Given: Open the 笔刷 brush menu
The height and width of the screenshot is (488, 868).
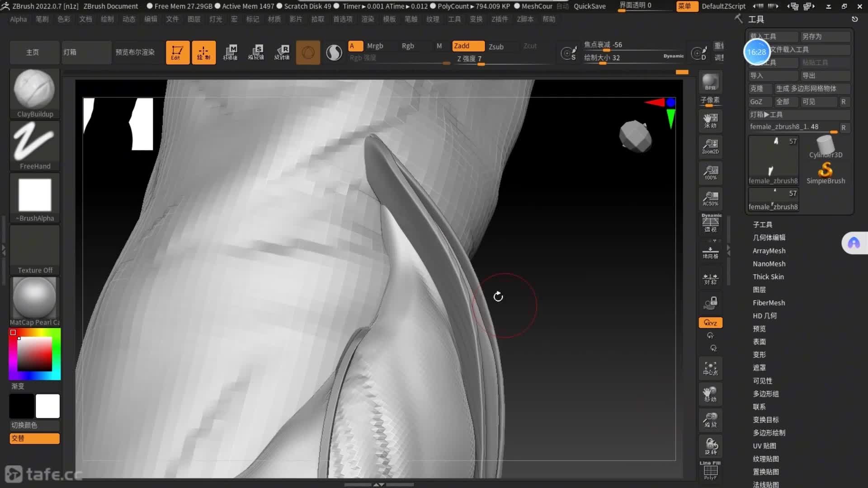Looking at the screenshot, I should 42,19.
